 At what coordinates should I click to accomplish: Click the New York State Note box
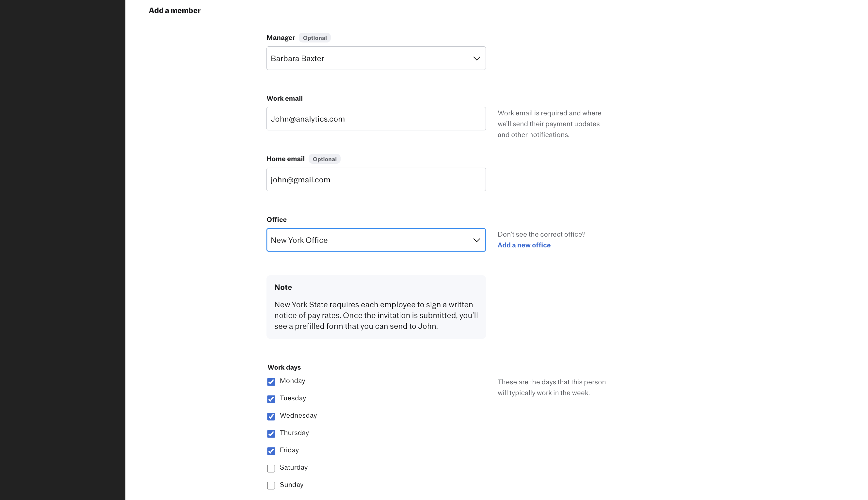376,307
